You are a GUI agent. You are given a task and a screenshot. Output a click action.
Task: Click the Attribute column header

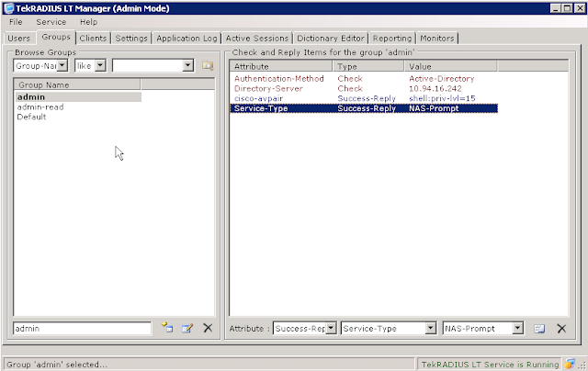click(281, 66)
